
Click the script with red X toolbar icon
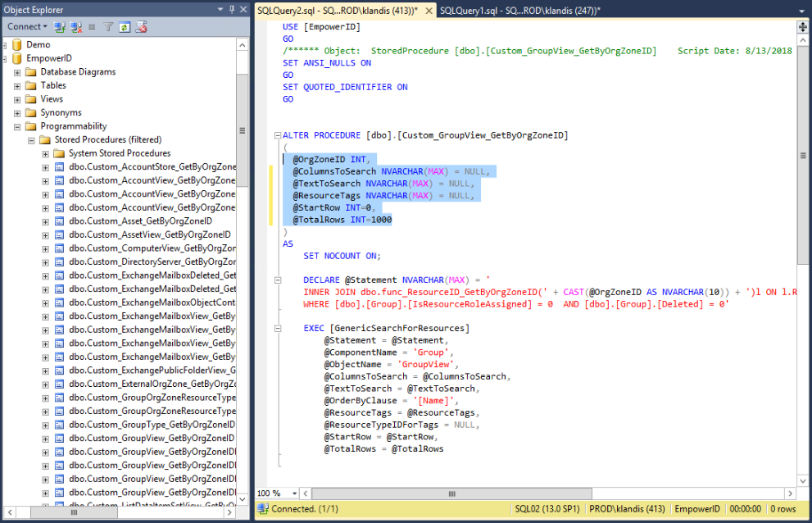[x=141, y=27]
